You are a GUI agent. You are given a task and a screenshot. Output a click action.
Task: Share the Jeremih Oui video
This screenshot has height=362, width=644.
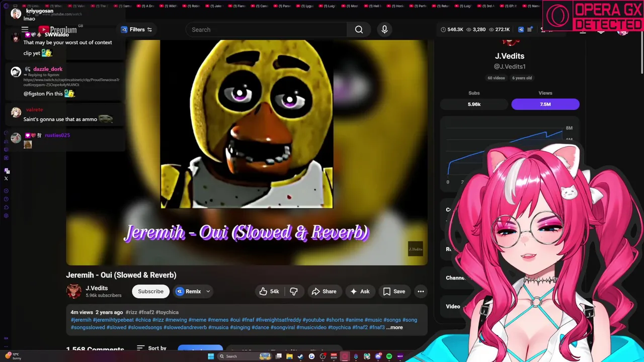[x=324, y=292]
